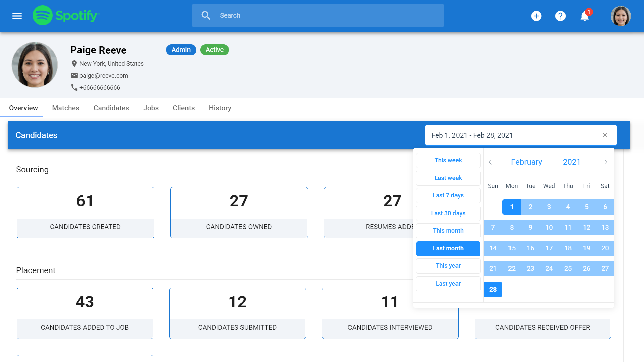Screen dimensions: 644x362
Task: Go to previous month using the left arrow
Action: click(x=493, y=162)
